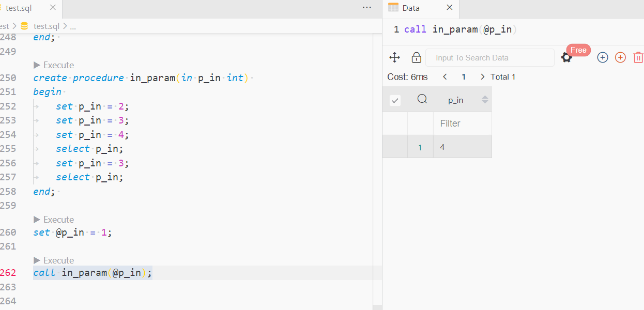Click the p_in column header
The height and width of the screenshot is (310, 644).
(x=455, y=100)
